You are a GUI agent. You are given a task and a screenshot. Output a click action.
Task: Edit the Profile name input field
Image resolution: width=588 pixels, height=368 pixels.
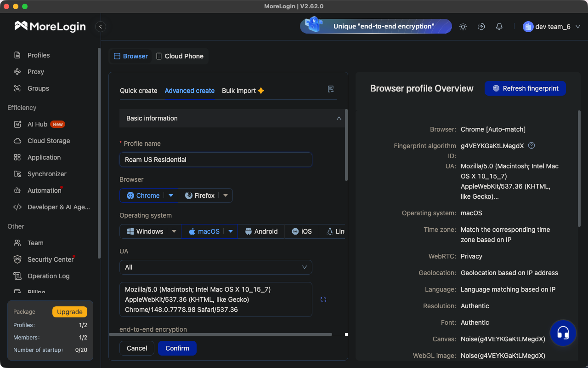tap(216, 160)
